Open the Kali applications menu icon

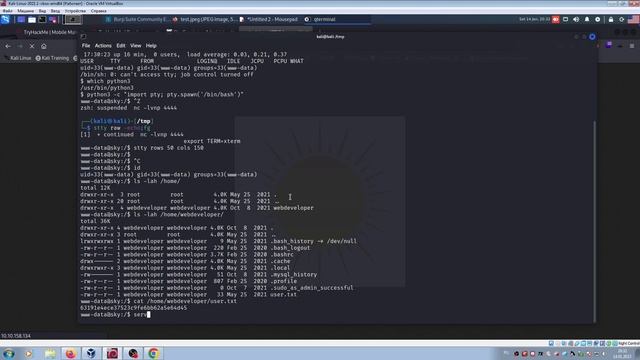(5, 19)
